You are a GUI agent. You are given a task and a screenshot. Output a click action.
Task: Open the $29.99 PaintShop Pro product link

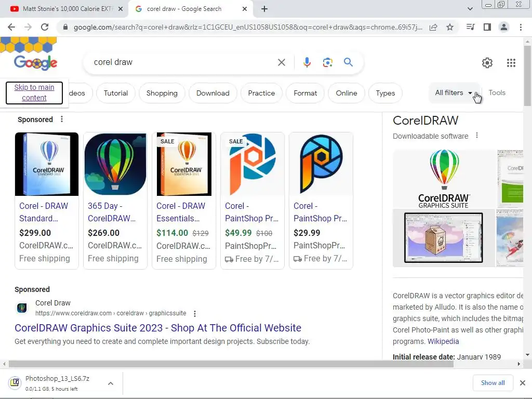(x=320, y=212)
